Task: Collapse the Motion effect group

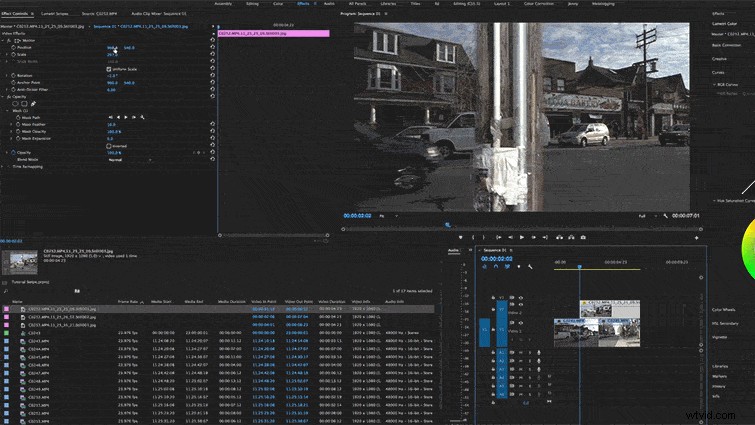Action: coord(3,40)
